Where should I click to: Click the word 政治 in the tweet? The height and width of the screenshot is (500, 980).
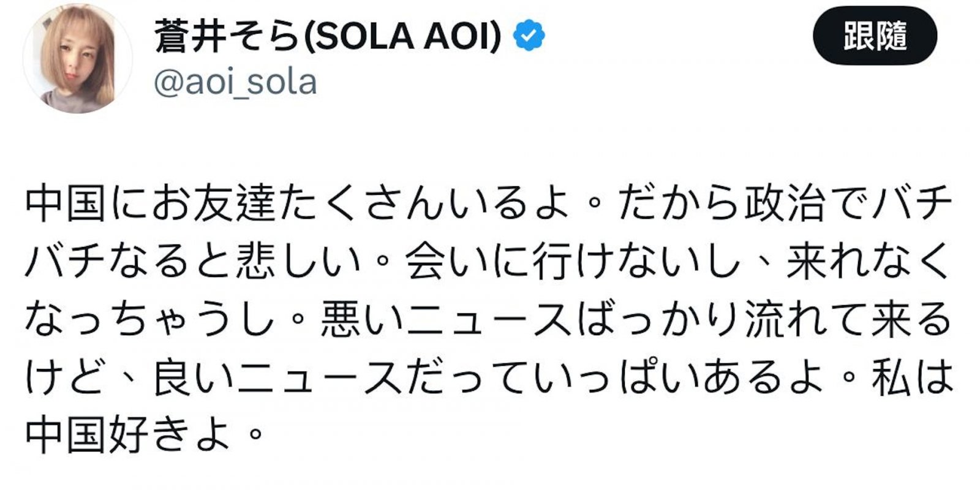pos(785,203)
